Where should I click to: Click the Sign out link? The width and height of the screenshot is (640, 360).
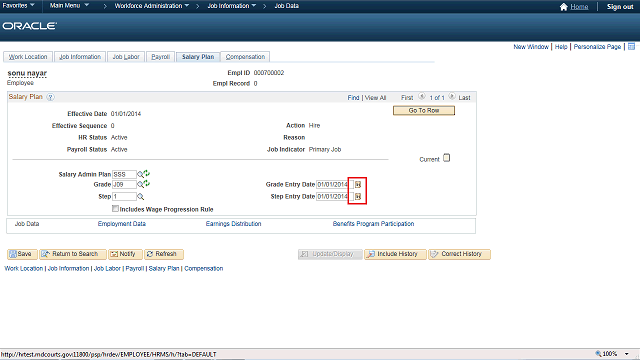(620, 7)
